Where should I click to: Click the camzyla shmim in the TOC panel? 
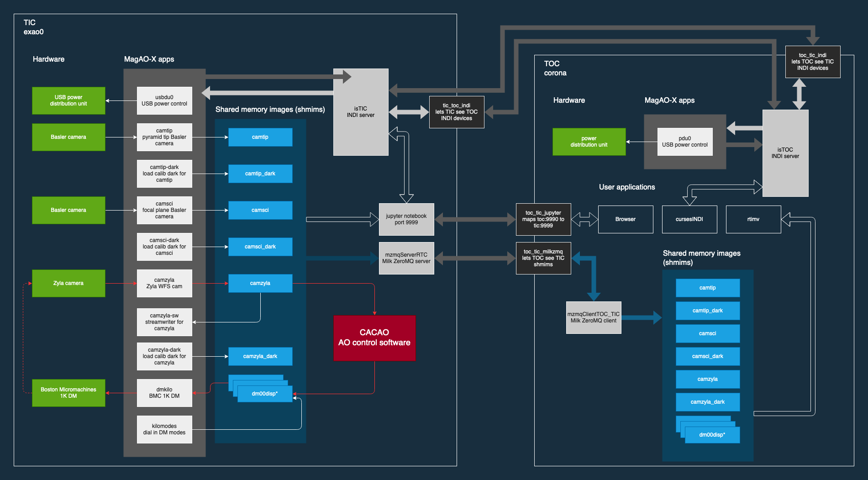point(708,379)
